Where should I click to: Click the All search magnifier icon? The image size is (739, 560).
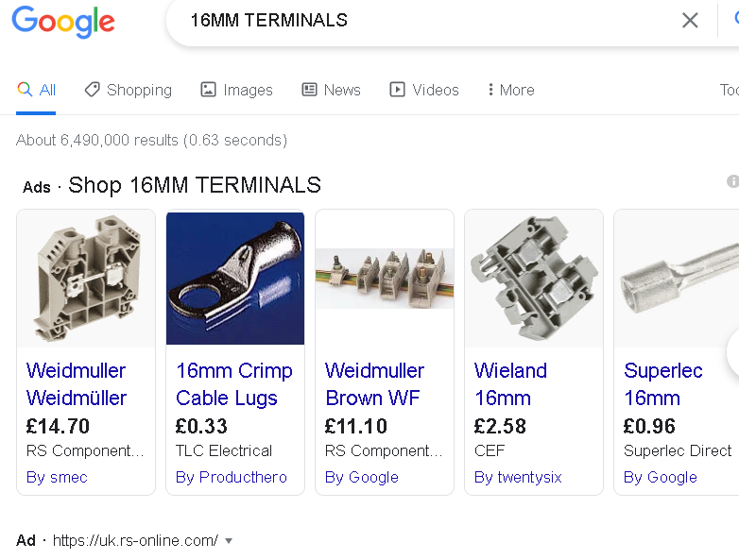click(25, 90)
